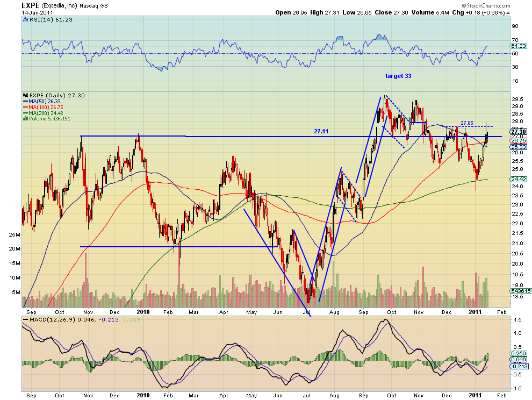The width and height of the screenshot is (532, 400).
Task: Click the '27.66' dashed line label
Action: pos(467,123)
